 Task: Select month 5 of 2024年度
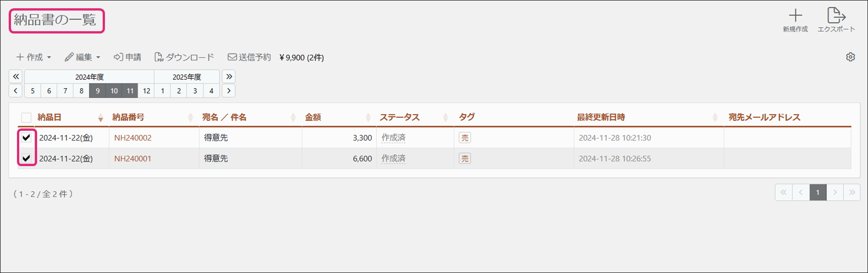pyautogui.click(x=33, y=91)
